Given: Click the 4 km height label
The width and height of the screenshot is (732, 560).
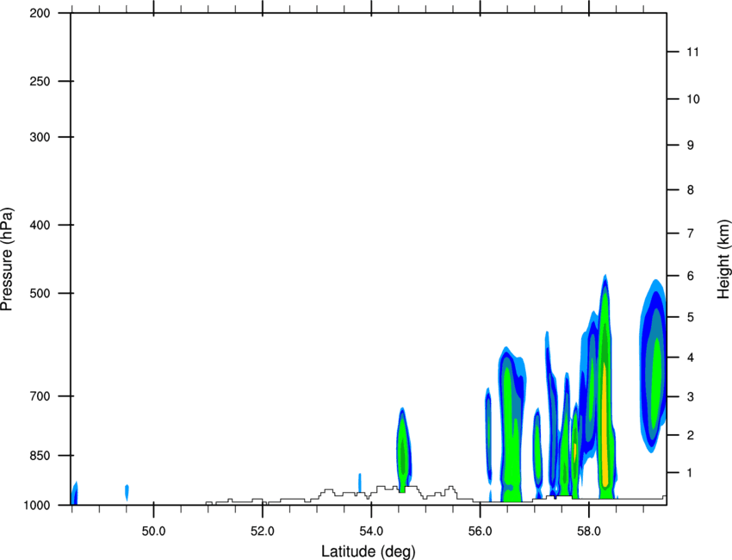Looking at the screenshot, I should [x=691, y=358].
